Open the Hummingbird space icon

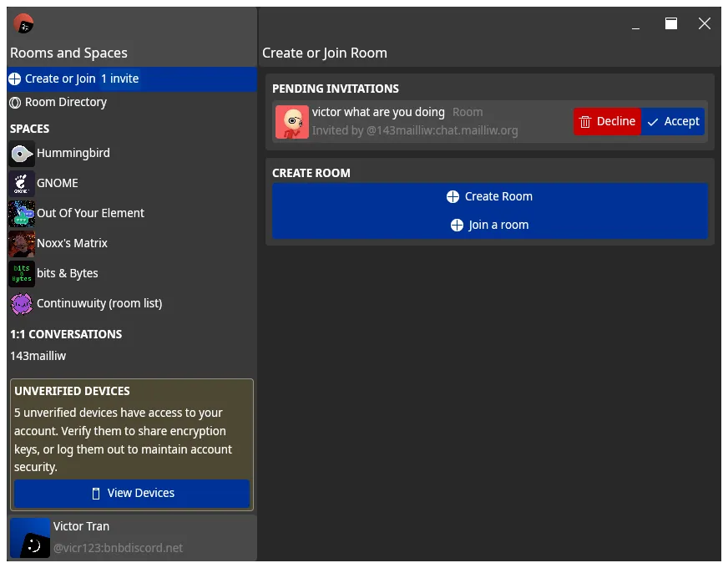click(21, 153)
